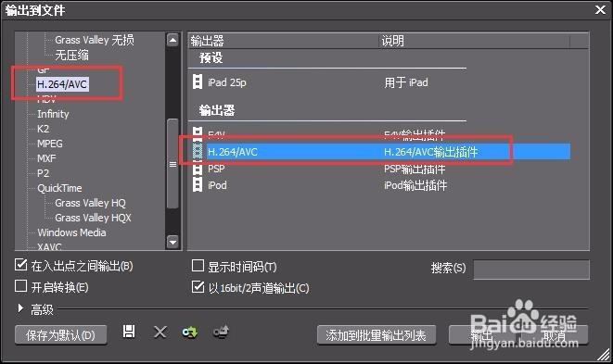The image size is (613, 364).
Task: Click the delete preset X icon
Action: (160, 332)
